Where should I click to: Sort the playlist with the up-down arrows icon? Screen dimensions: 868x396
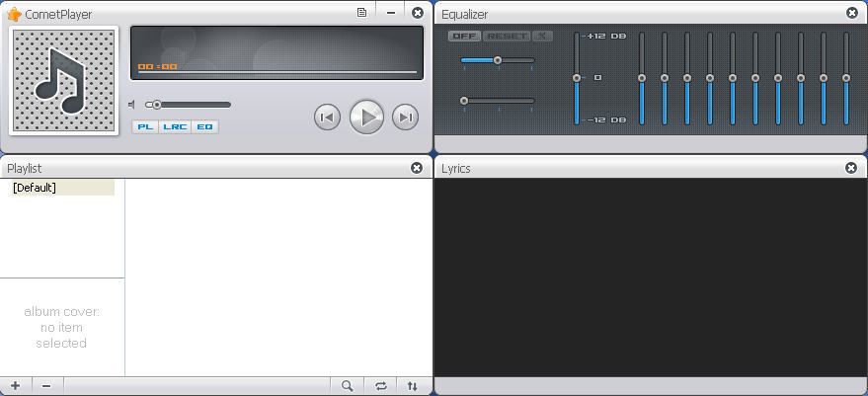coord(413,386)
